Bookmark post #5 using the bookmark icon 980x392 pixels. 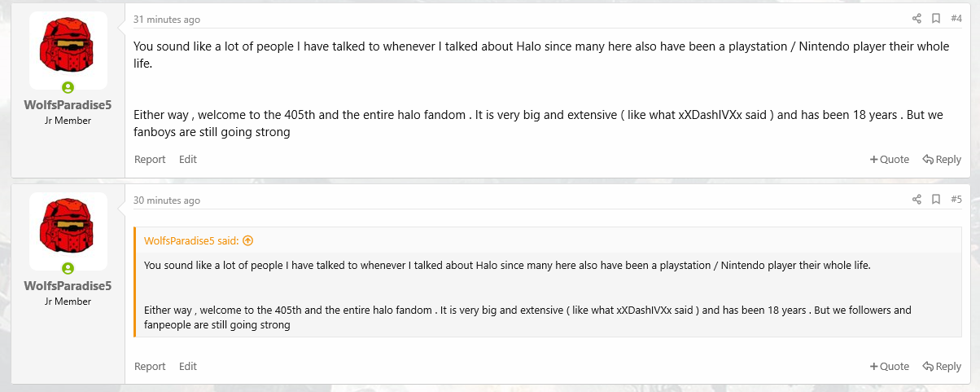point(936,200)
